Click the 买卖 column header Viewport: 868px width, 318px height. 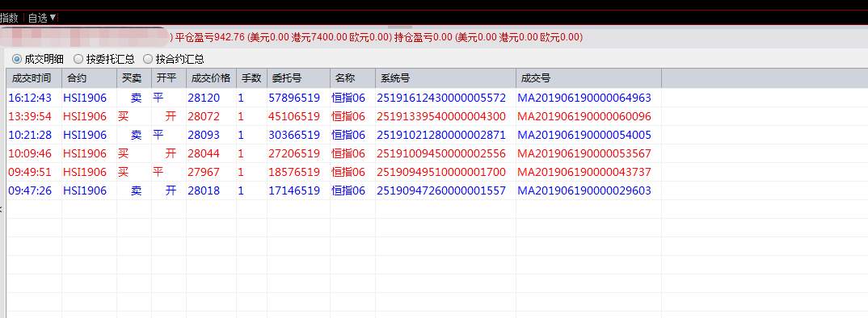(134, 78)
